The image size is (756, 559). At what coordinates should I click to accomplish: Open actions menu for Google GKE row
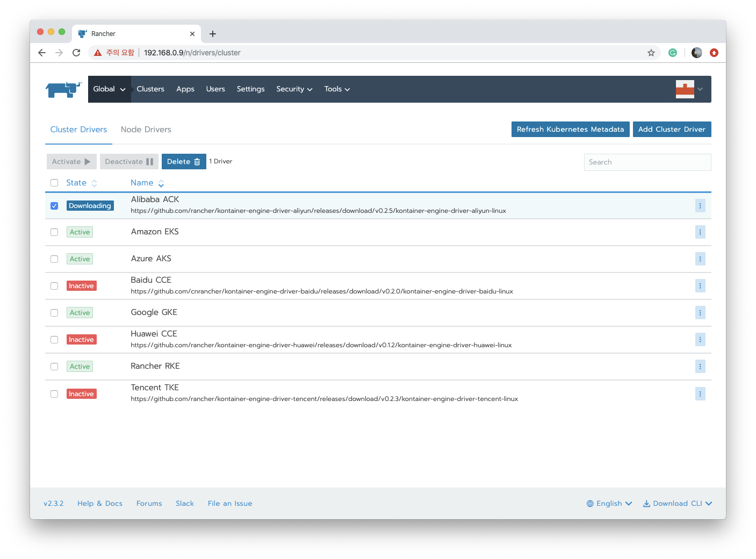700,313
